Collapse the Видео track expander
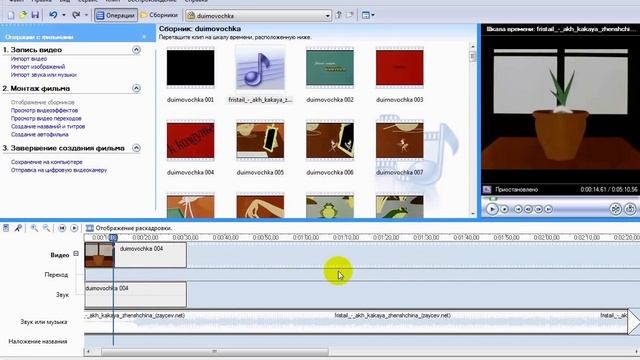The image size is (640, 360). pos(76,254)
